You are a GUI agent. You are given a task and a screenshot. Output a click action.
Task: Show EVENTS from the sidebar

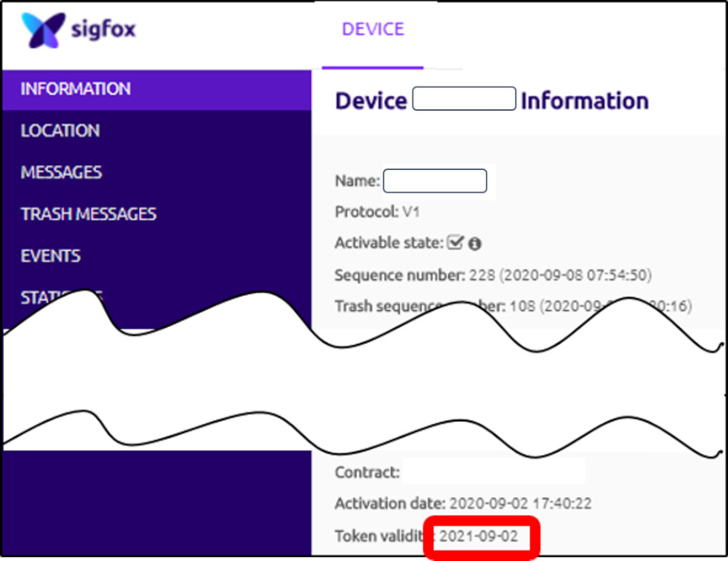tap(51, 256)
